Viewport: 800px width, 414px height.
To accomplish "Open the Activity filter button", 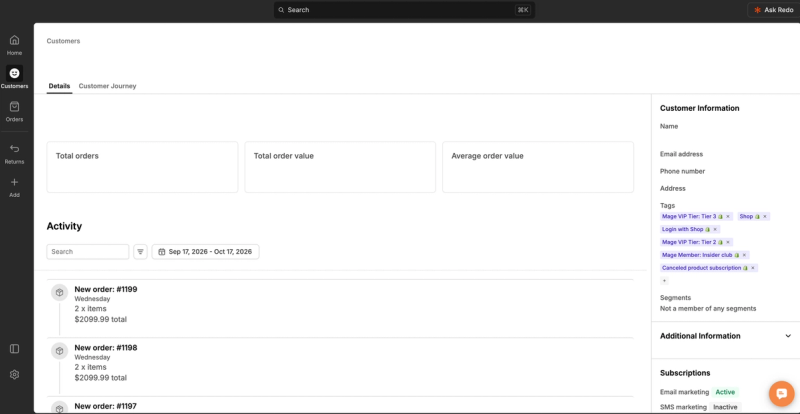I will (140, 252).
